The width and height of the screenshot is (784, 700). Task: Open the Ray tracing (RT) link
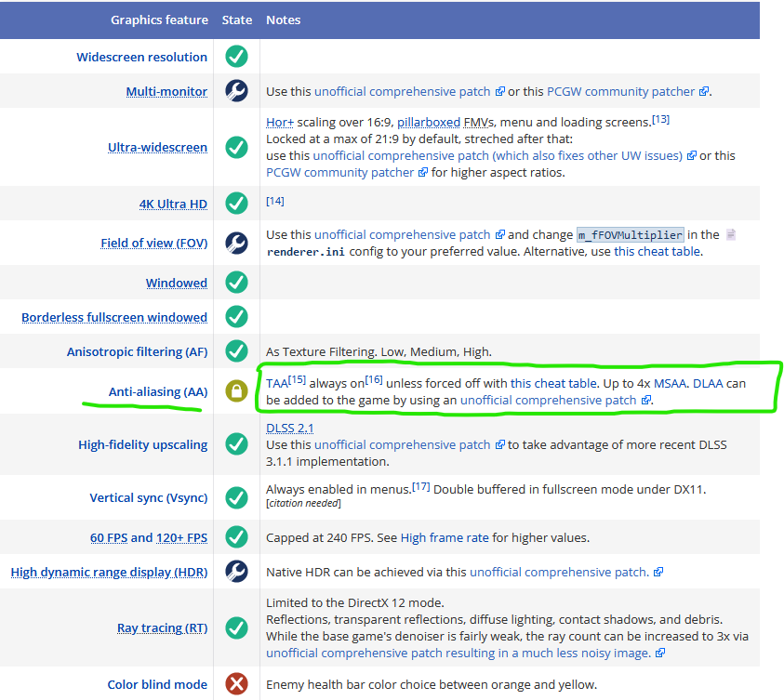[163, 628]
